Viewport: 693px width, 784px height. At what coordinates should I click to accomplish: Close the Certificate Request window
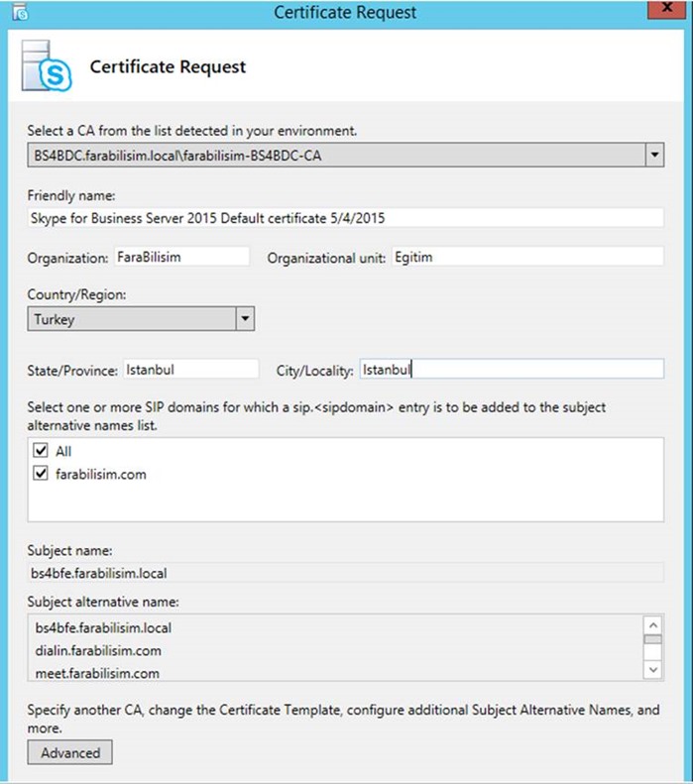pos(666,9)
